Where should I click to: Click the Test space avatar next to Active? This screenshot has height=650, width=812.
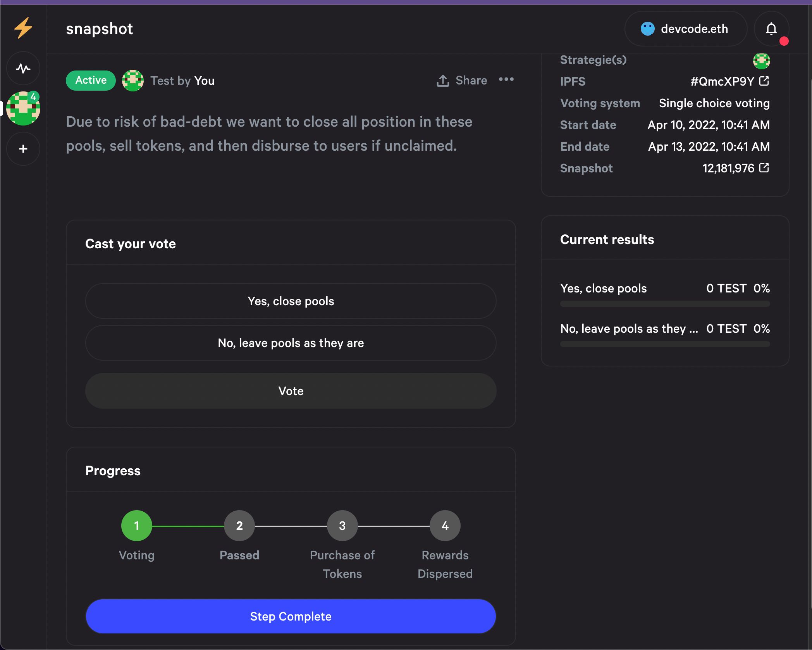pyautogui.click(x=133, y=81)
